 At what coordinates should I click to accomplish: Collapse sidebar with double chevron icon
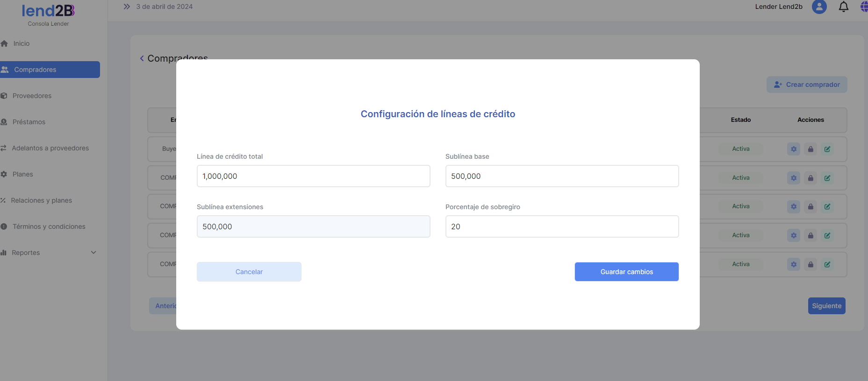click(127, 7)
